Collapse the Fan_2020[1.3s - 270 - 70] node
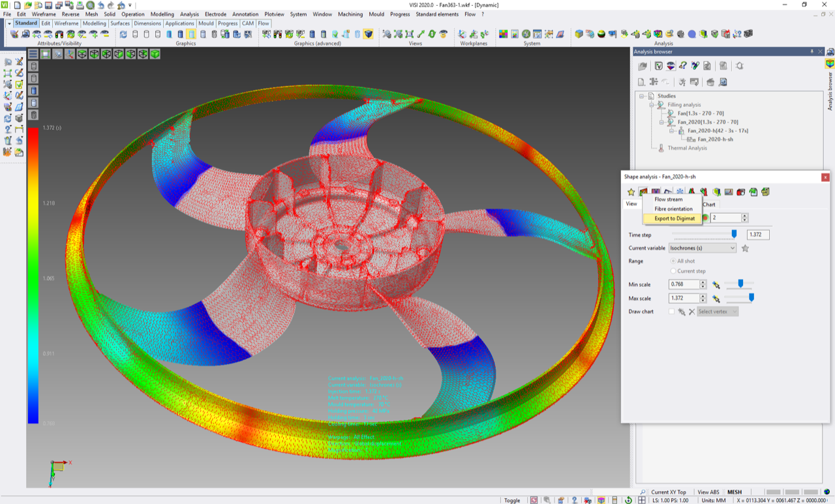Image resolution: width=835 pixels, height=504 pixels. coord(660,122)
